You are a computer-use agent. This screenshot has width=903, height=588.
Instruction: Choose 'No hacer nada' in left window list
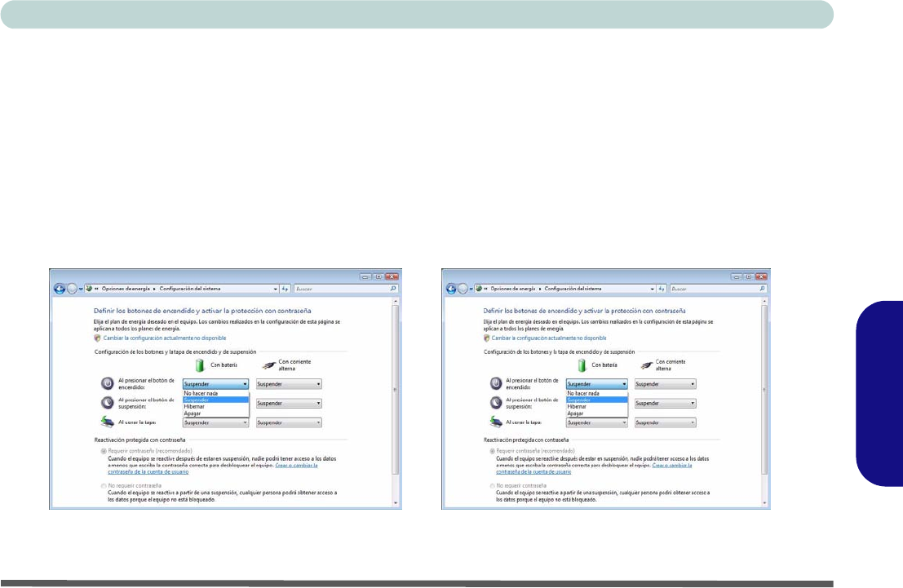(x=215, y=393)
